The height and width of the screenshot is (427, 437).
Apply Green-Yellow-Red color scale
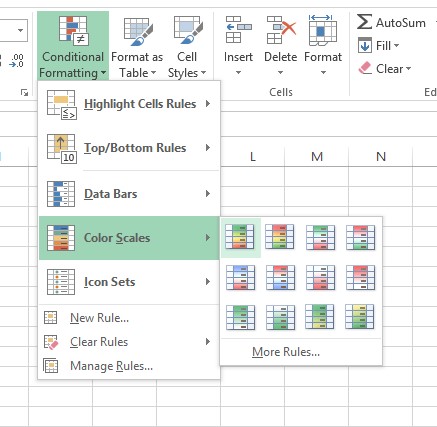[240, 237]
